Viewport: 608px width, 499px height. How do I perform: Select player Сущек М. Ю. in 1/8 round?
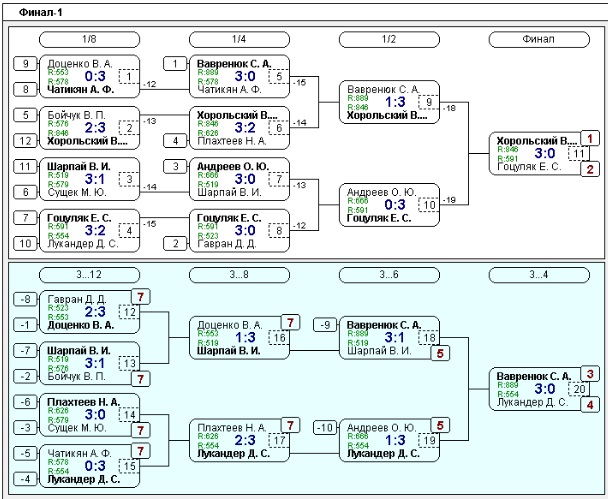[x=77, y=192]
